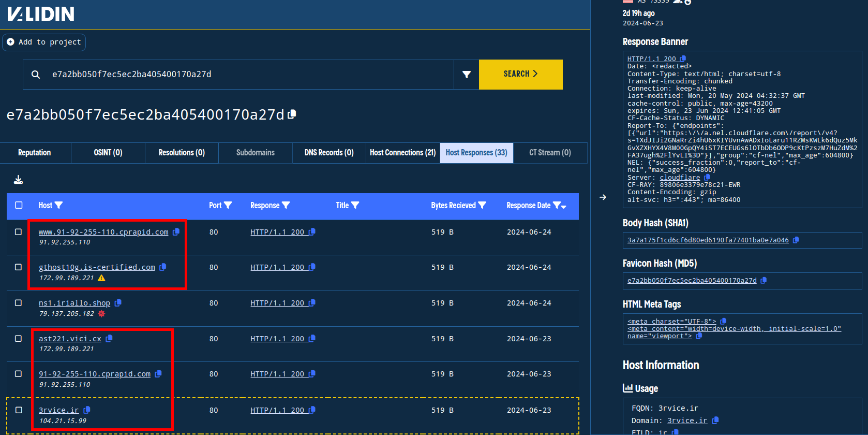This screenshot has width=868, height=435.
Task: Switch to the Subdomains tab
Action: (x=256, y=153)
